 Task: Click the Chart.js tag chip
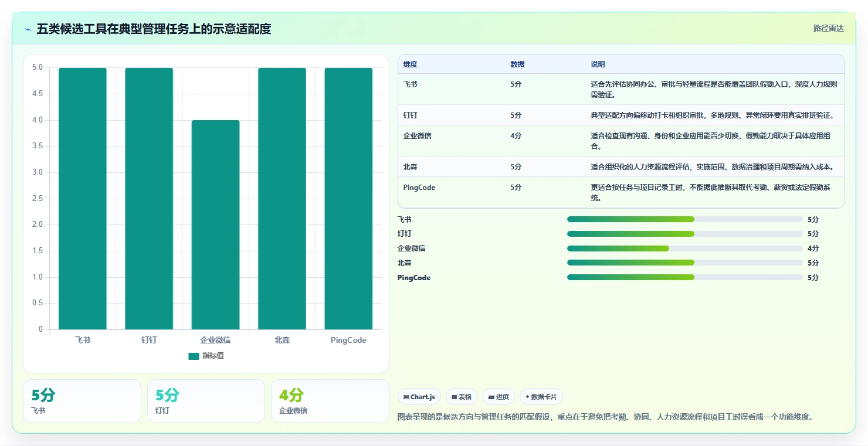(419, 397)
